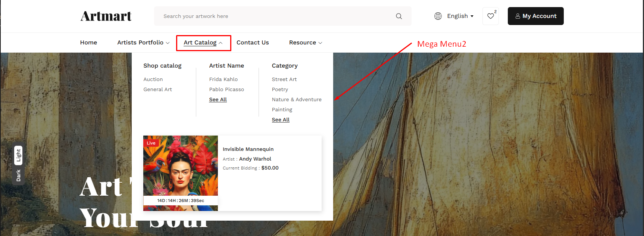The height and width of the screenshot is (236, 644).
Task: Select artist Pablo Picasso
Action: tap(226, 90)
